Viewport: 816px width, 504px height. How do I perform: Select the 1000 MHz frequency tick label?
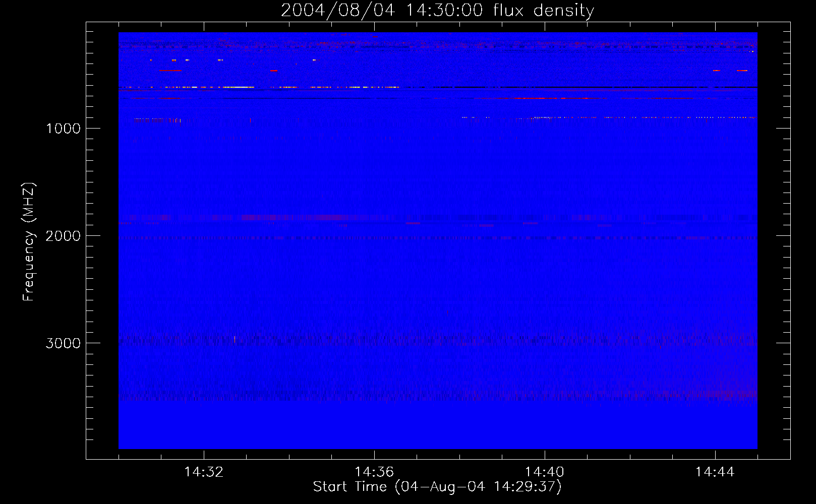click(63, 129)
